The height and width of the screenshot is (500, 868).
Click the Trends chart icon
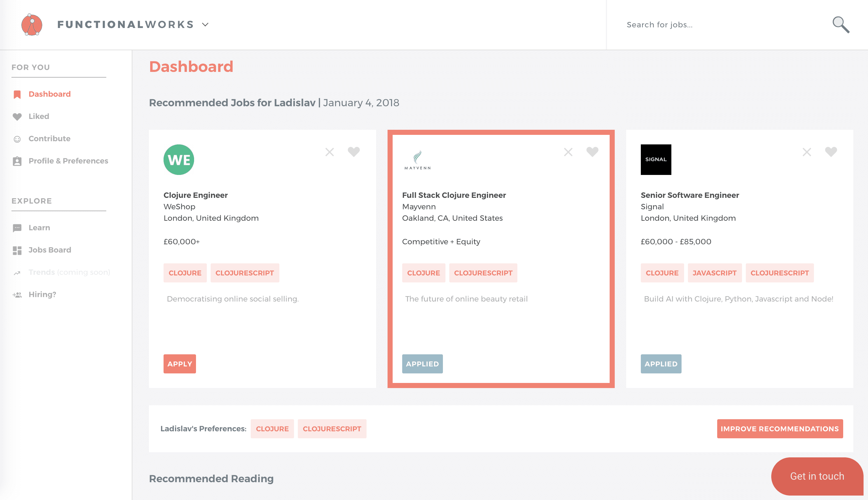[17, 273]
